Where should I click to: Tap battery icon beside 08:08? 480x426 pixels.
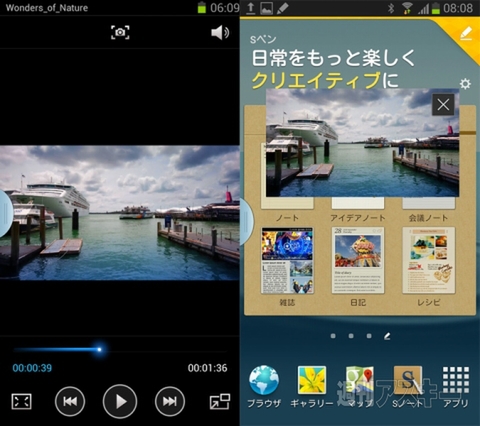(x=435, y=8)
